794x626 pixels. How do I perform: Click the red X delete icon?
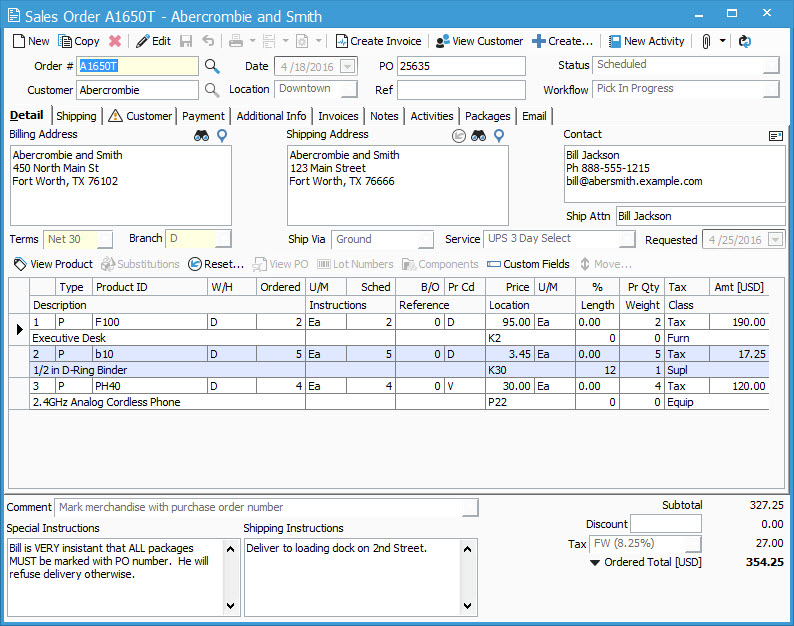[115, 41]
